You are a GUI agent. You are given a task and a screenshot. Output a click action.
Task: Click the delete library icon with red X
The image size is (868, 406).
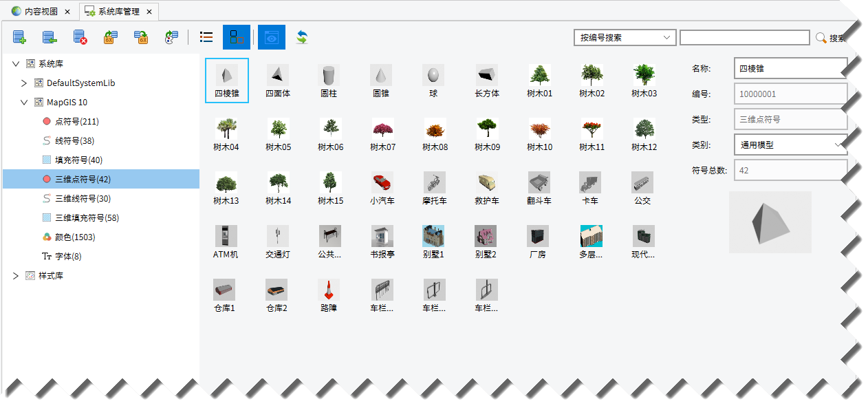pyautogui.click(x=80, y=37)
